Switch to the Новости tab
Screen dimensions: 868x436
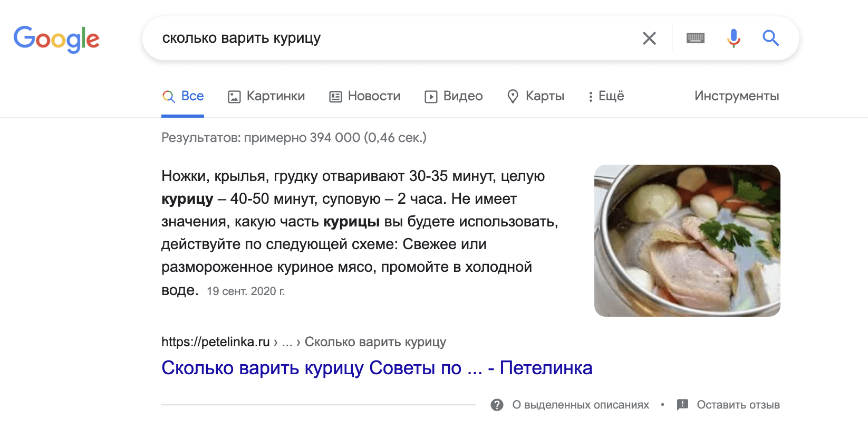coord(365,96)
